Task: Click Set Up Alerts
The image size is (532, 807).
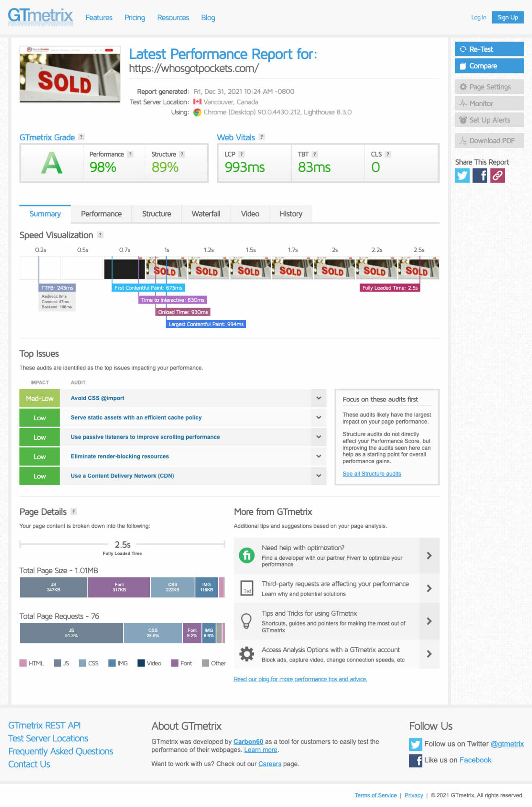Action: [489, 120]
